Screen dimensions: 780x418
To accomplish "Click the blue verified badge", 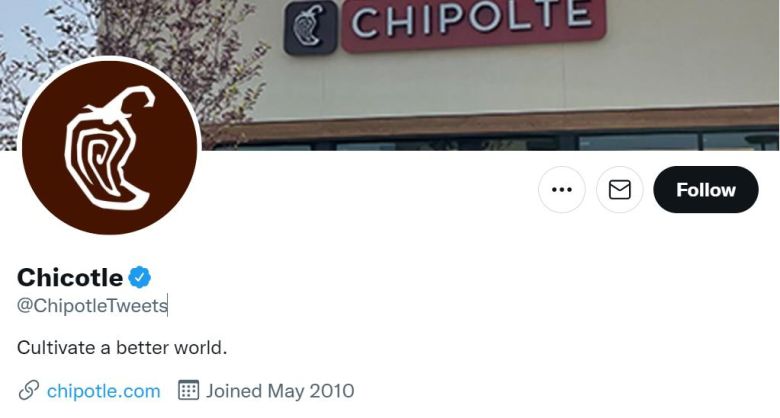I will pos(140,277).
